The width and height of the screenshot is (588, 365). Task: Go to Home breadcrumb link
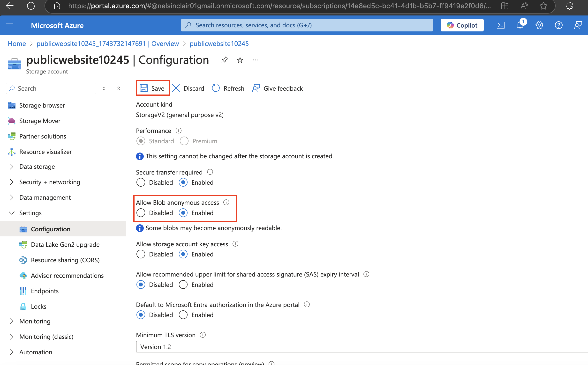(x=17, y=44)
